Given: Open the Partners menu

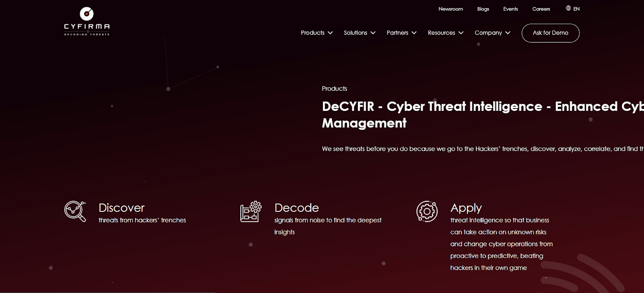Looking at the screenshot, I should (402, 33).
